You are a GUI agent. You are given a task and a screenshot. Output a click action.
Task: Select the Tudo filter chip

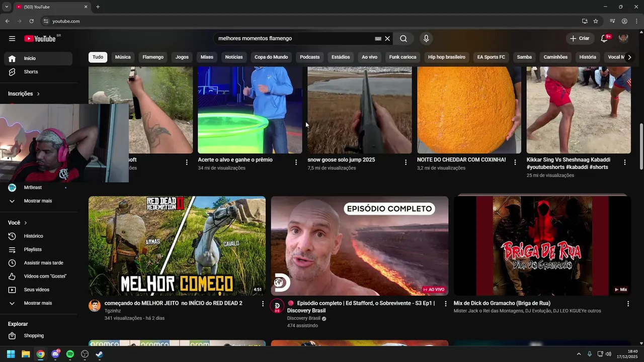(98, 57)
